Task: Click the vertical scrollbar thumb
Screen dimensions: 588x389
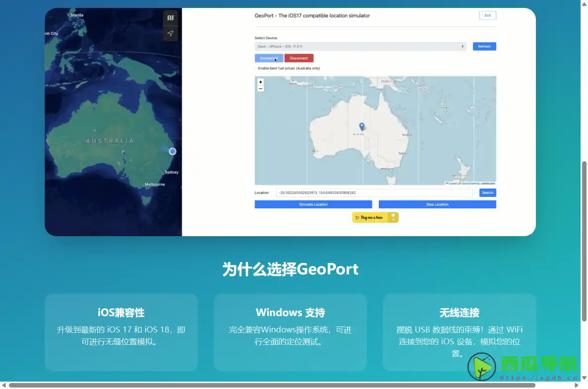Action: (584, 241)
